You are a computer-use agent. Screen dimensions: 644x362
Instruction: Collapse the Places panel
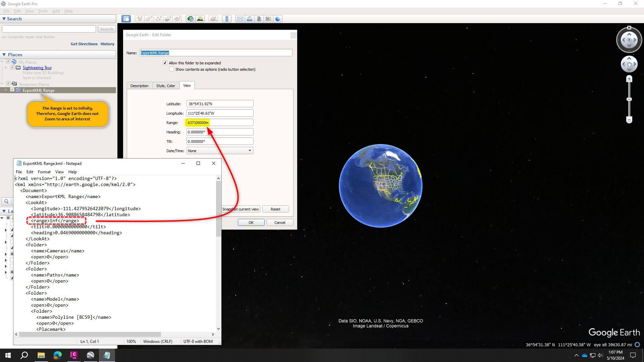pyautogui.click(x=4, y=54)
